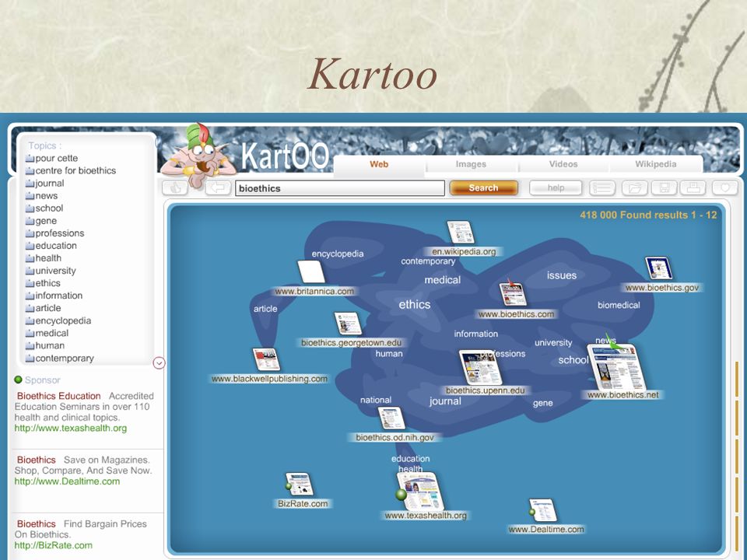
Task: Select the 'contemporary' topic in sidebar
Action: (60, 358)
